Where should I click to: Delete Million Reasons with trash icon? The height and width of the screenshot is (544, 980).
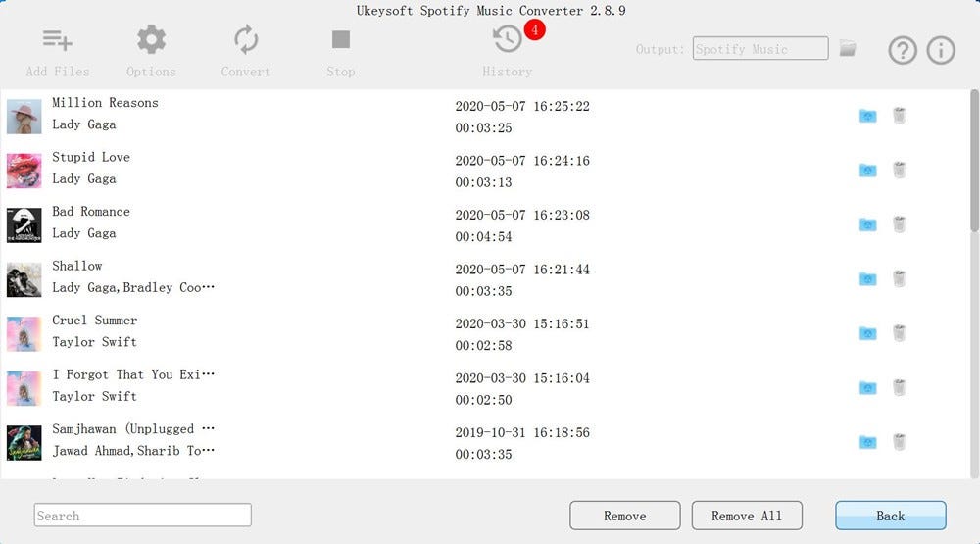point(899,116)
